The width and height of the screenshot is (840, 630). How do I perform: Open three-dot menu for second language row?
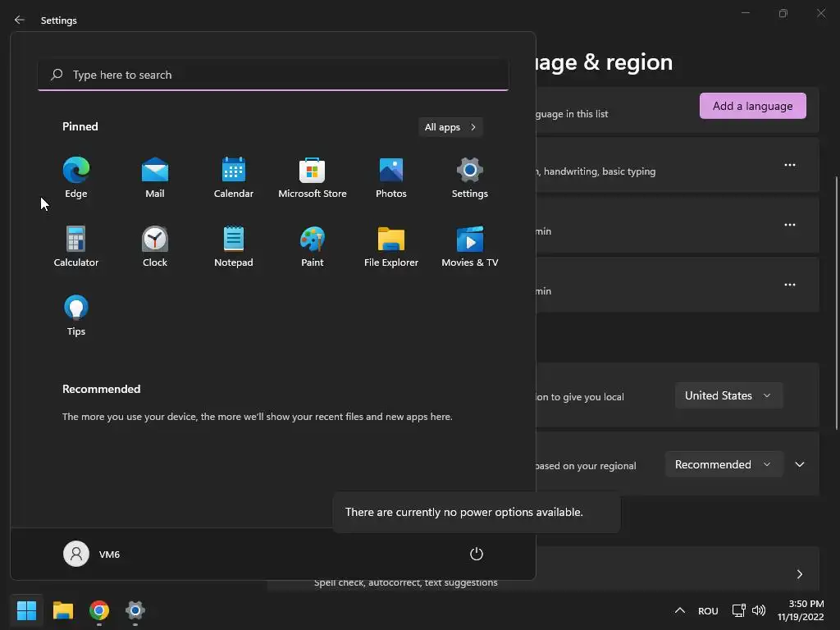[x=790, y=225]
